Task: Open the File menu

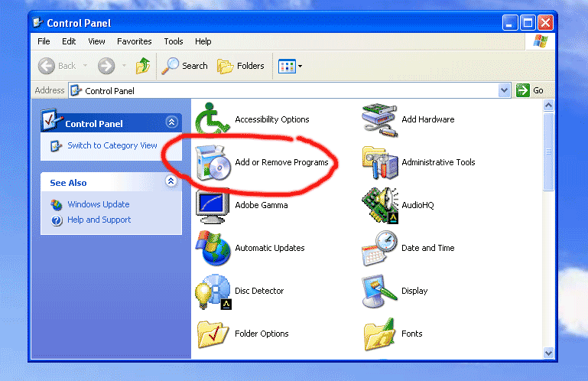Action: click(44, 41)
